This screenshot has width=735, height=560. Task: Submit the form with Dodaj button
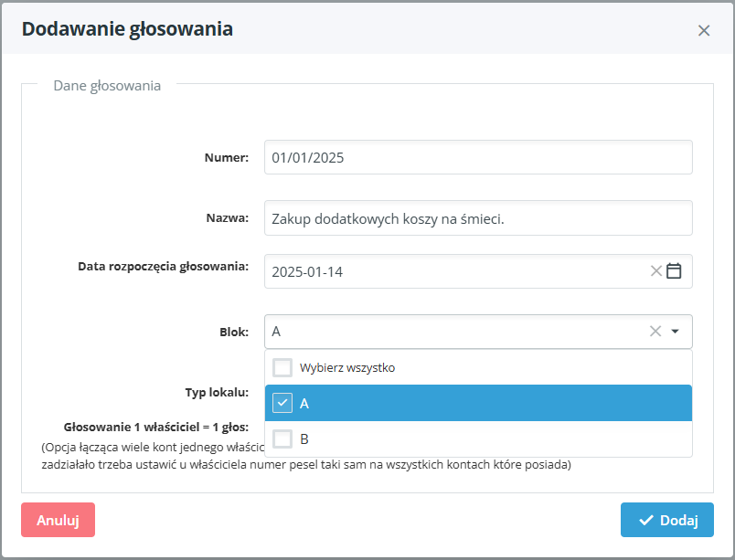(x=666, y=521)
